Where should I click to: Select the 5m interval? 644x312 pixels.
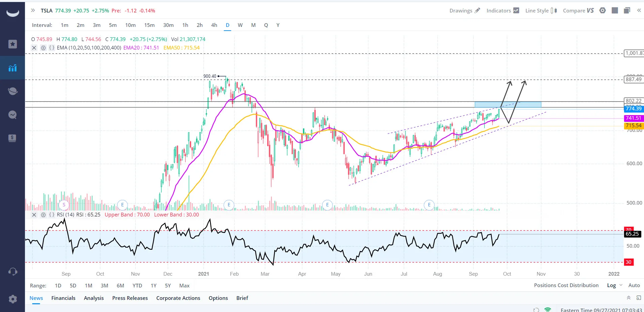point(113,25)
